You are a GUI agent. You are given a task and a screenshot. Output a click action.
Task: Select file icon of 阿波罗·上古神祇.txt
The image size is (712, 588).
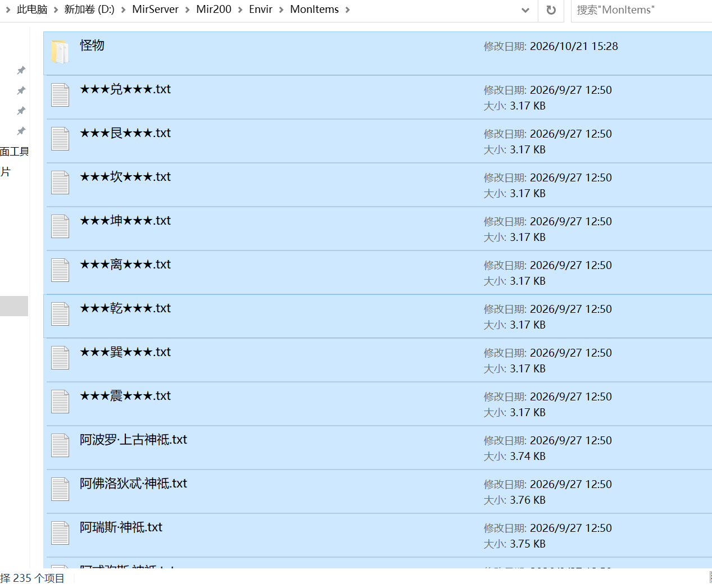click(60, 446)
